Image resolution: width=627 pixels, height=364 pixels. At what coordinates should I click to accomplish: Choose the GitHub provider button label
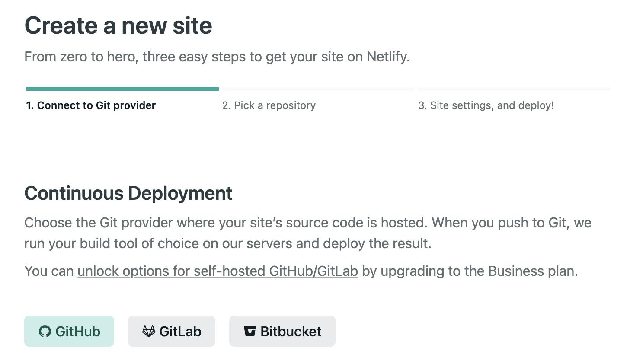click(78, 332)
